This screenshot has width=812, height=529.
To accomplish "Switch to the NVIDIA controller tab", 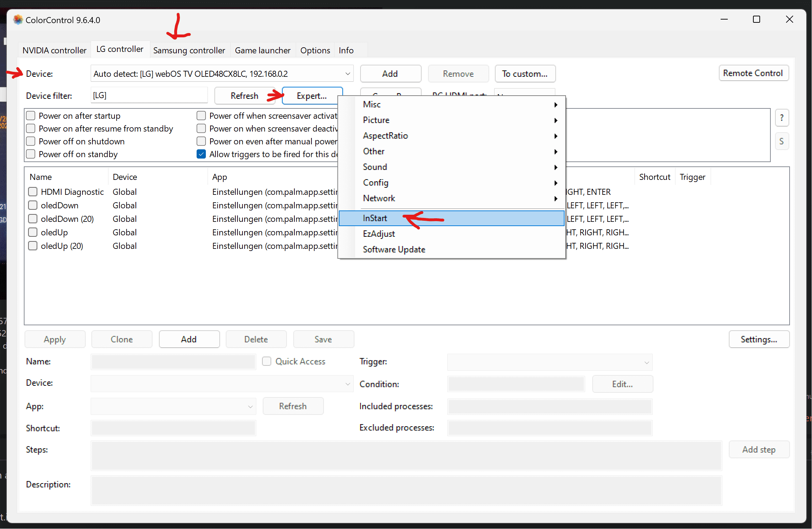I will point(54,50).
